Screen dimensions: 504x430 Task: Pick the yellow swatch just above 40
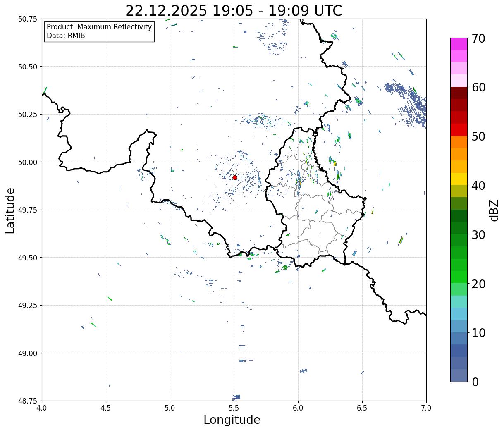(459, 179)
